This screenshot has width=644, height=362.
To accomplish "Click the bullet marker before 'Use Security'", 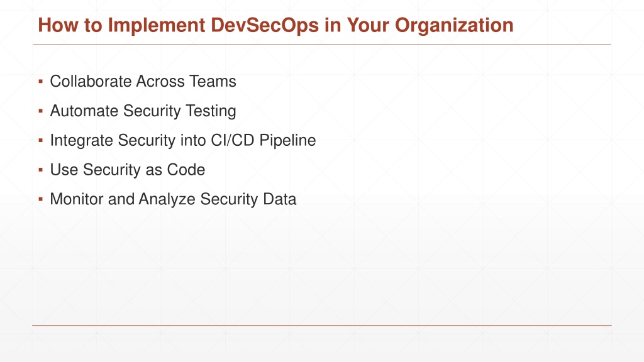I will [41, 170].
